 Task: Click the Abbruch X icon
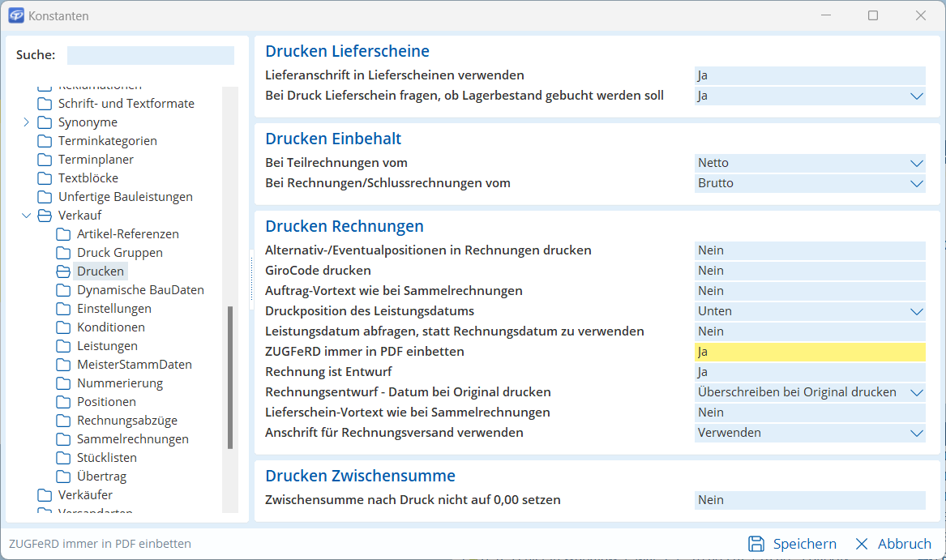click(862, 544)
